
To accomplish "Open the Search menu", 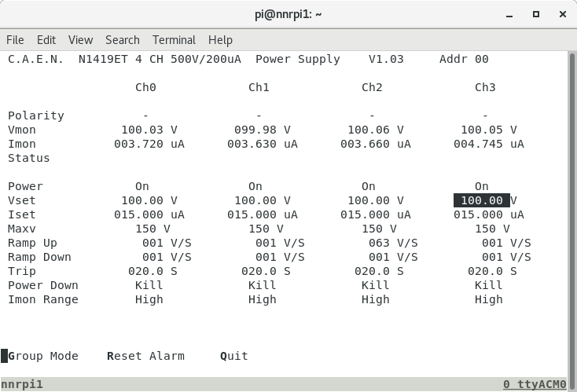I will [x=122, y=40].
